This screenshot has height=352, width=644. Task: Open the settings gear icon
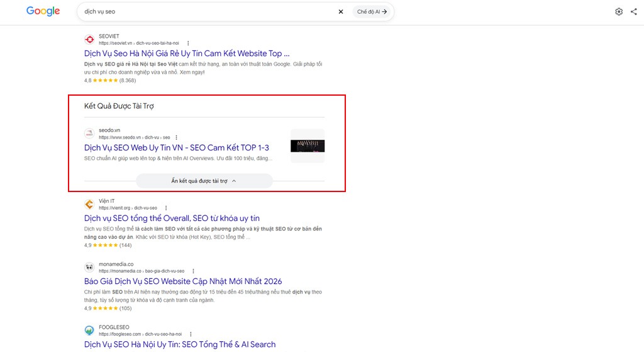[x=619, y=11]
